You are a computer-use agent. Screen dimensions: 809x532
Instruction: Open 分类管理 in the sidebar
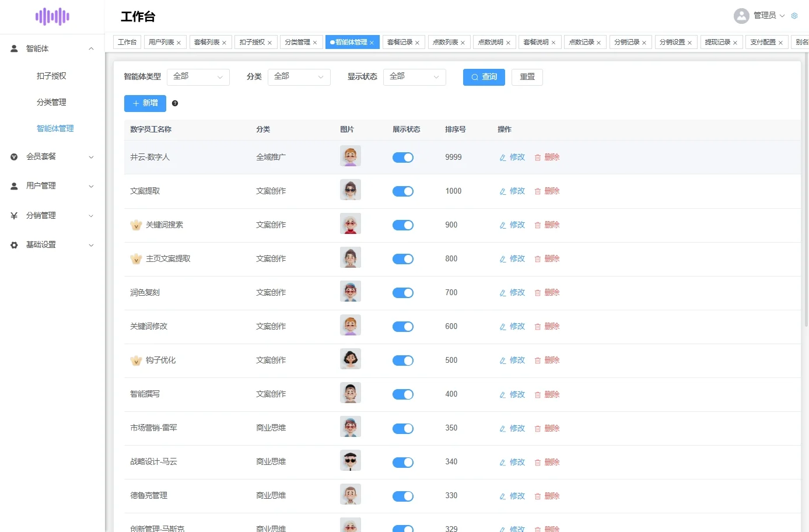[x=51, y=103]
